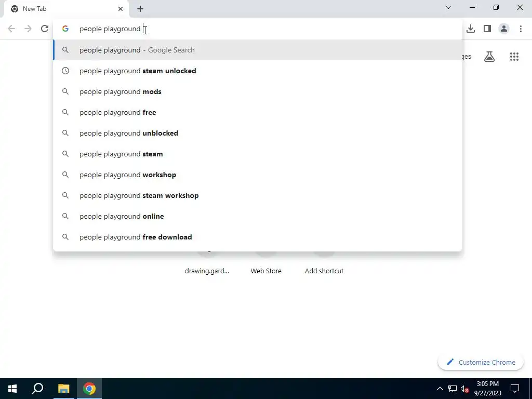Choose 'people playground free download' suggestion
This screenshot has width=532, height=399.
(258, 237)
